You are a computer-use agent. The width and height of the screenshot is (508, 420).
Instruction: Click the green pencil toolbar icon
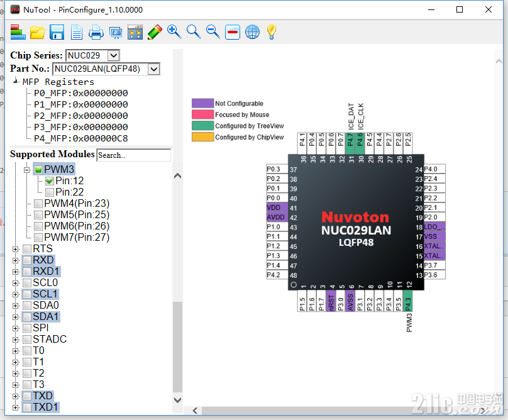coord(155,32)
